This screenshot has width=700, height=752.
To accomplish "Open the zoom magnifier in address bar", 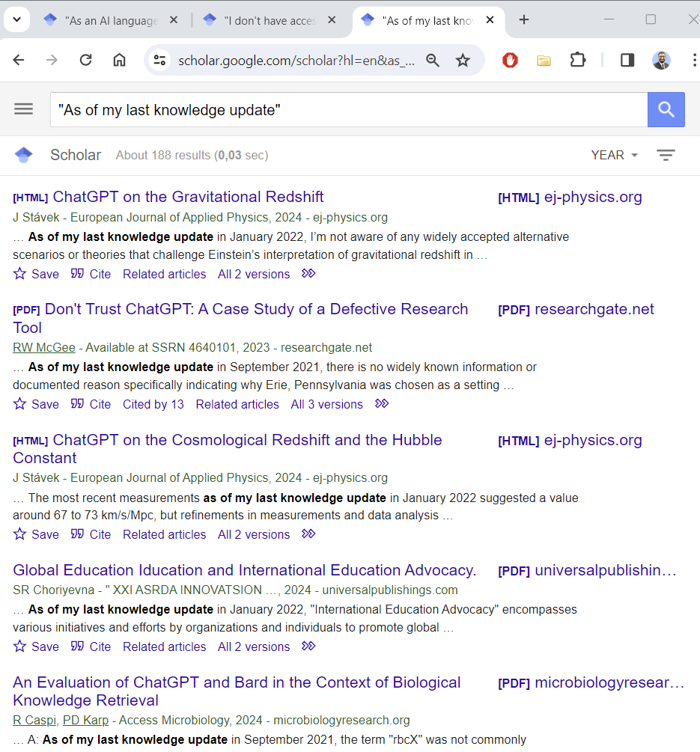I will tap(432, 60).
